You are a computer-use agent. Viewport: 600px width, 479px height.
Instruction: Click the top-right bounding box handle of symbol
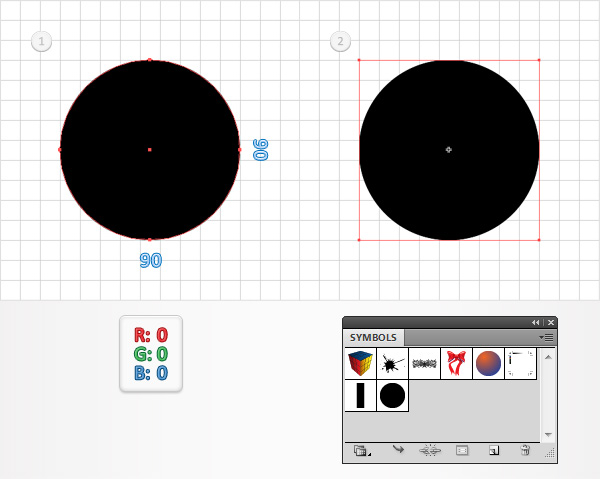[x=539, y=60]
